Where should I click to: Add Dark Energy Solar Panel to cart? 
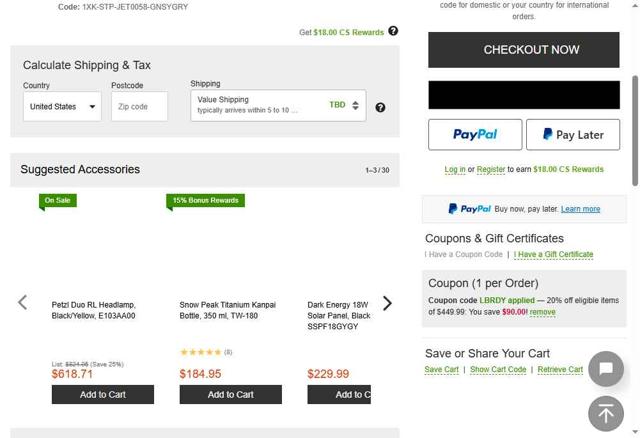pyautogui.click(x=339, y=394)
